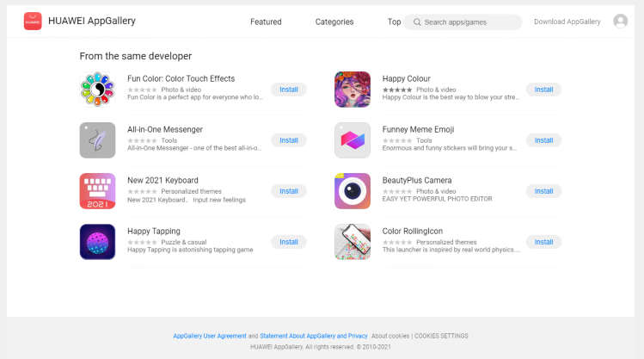Select the New 2021 Keyboard icon
Viewport: 644px width, 359px height.
[x=97, y=191]
